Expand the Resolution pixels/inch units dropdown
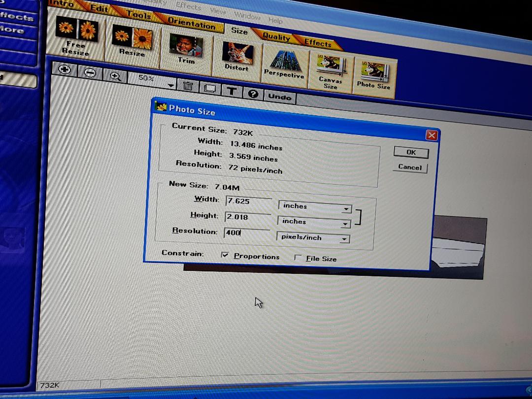This screenshot has height=399, width=532. click(344, 239)
